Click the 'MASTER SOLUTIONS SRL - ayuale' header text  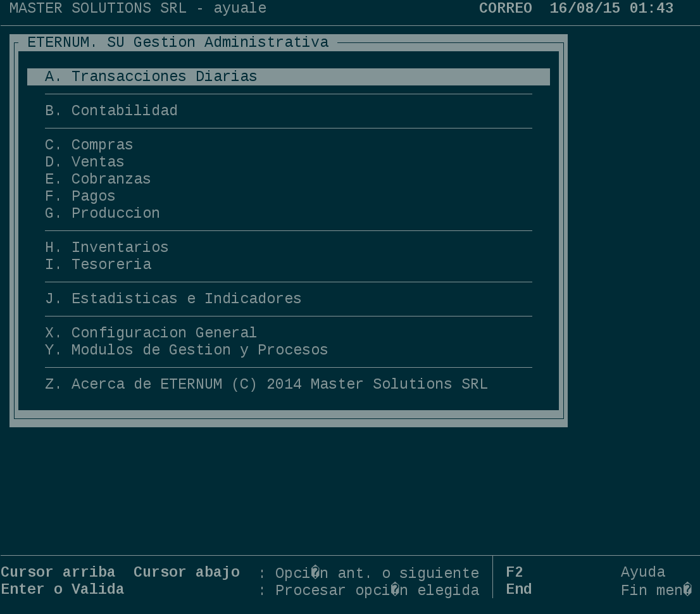138,8
